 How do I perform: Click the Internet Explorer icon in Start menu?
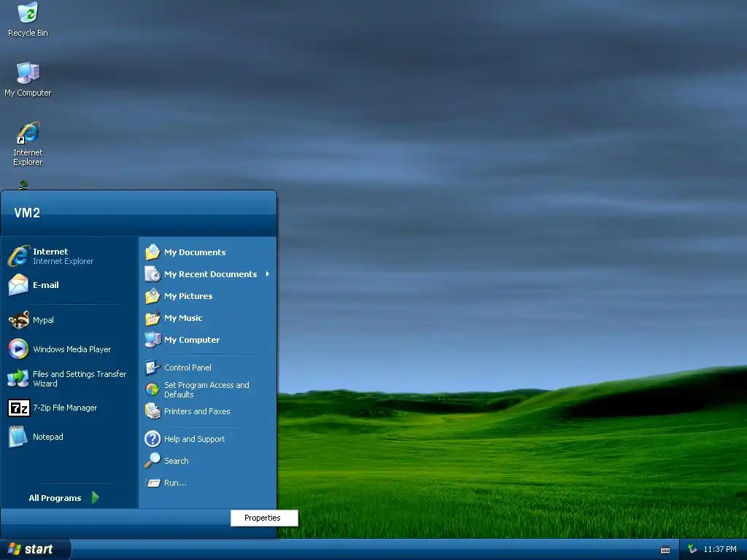[18, 256]
